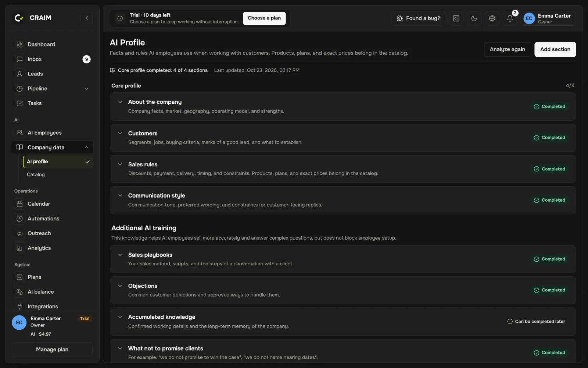Expand the Sales rules section chevron
Viewport: 588px width, 368px height.
pyautogui.click(x=120, y=164)
